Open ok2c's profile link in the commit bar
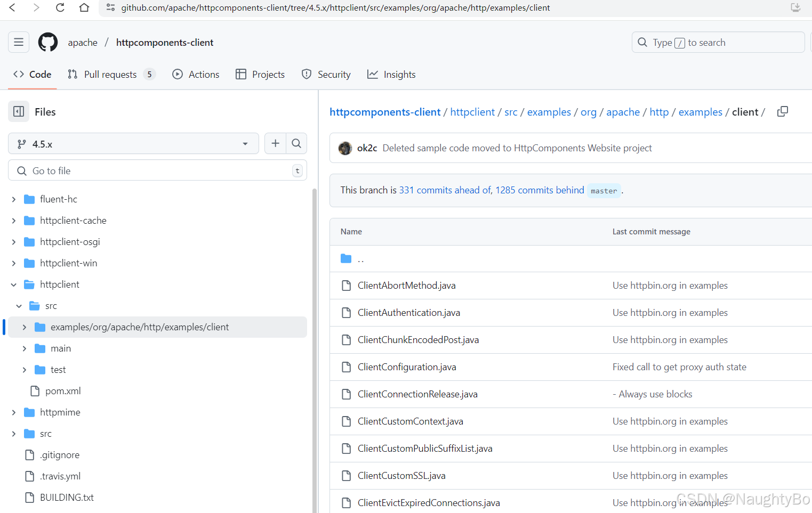Viewport: 812px width, 513px height. pyautogui.click(x=367, y=148)
